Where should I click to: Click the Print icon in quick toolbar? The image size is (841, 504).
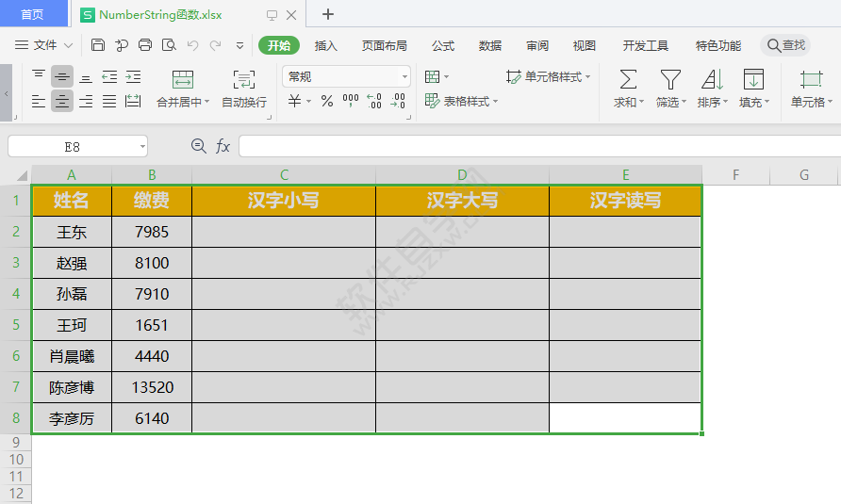coord(145,45)
